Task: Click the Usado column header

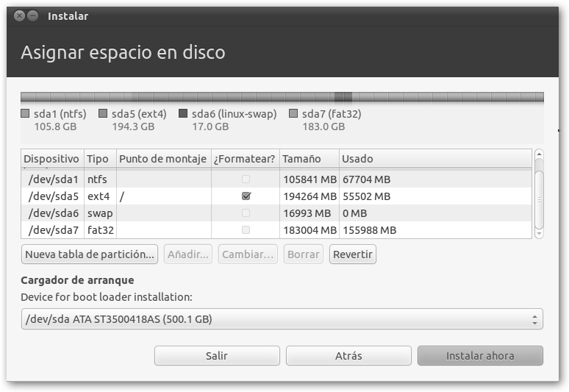Action: (434, 158)
